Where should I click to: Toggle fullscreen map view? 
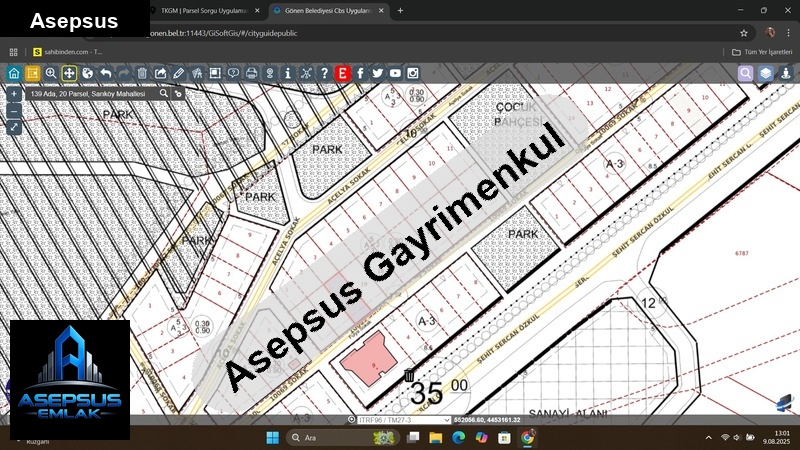coord(14,128)
